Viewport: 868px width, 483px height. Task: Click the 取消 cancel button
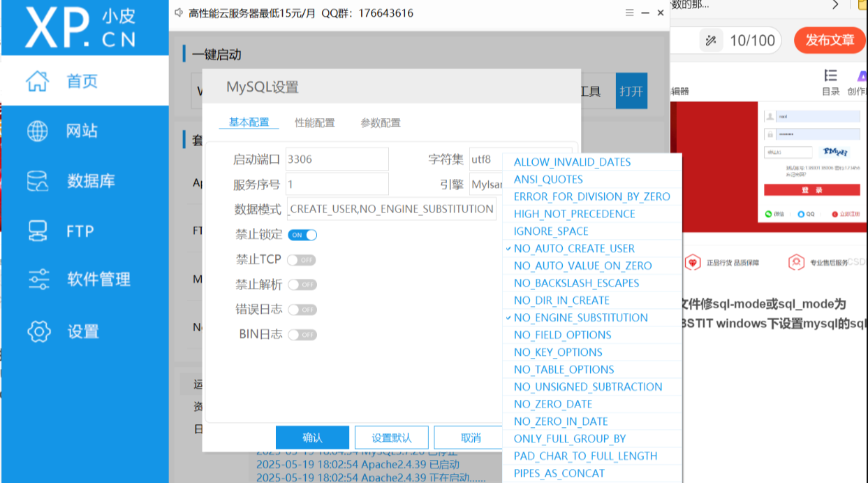click(x=469, y=438)
